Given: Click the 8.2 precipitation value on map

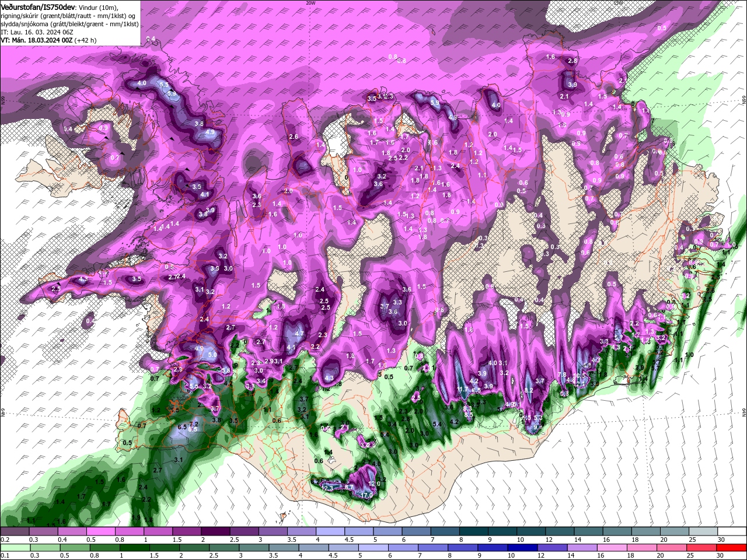Looking at the screenshot, I should 529,390.
